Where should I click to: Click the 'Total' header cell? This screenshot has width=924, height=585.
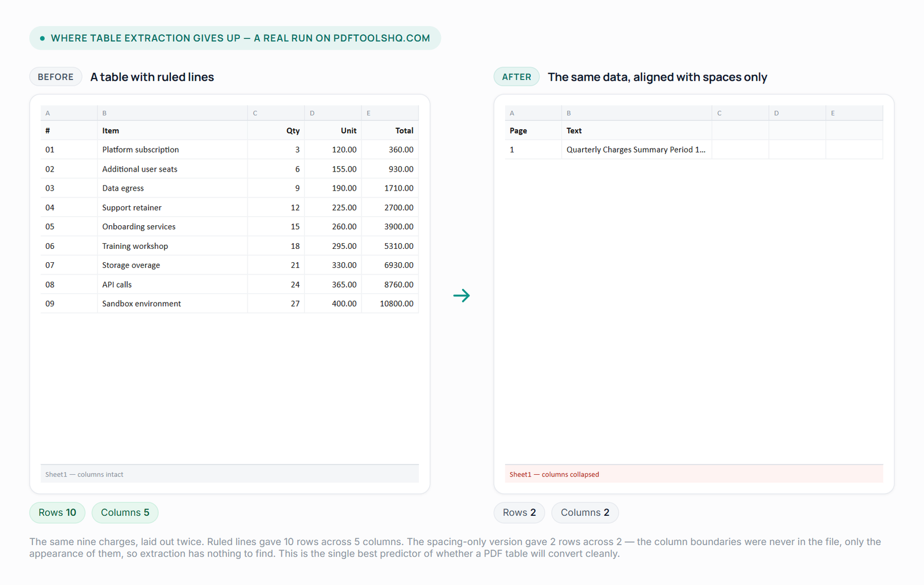390,131
